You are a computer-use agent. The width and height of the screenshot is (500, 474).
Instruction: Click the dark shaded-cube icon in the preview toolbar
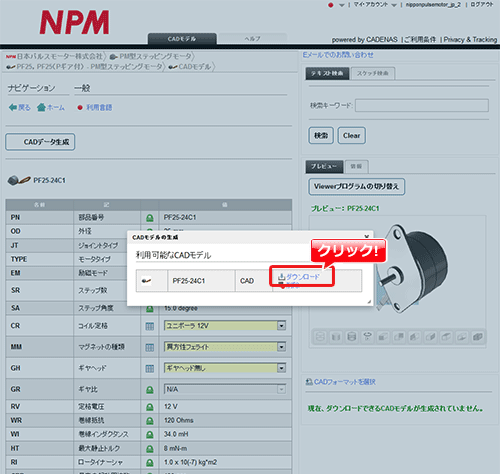pos(478,337)
